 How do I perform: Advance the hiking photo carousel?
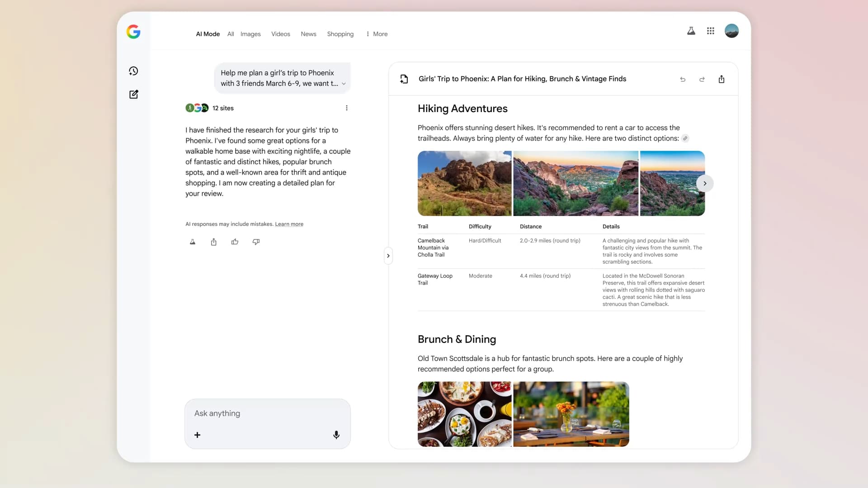point(704,183)
